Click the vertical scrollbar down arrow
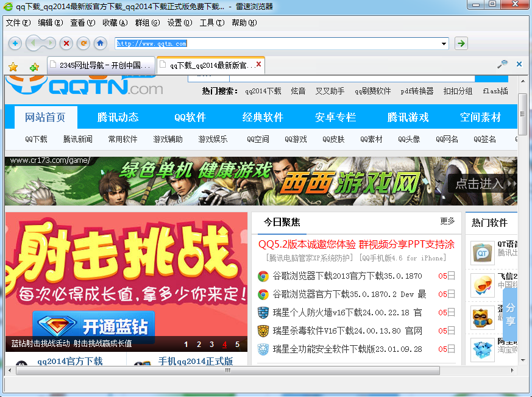 (x=522, y=360)
